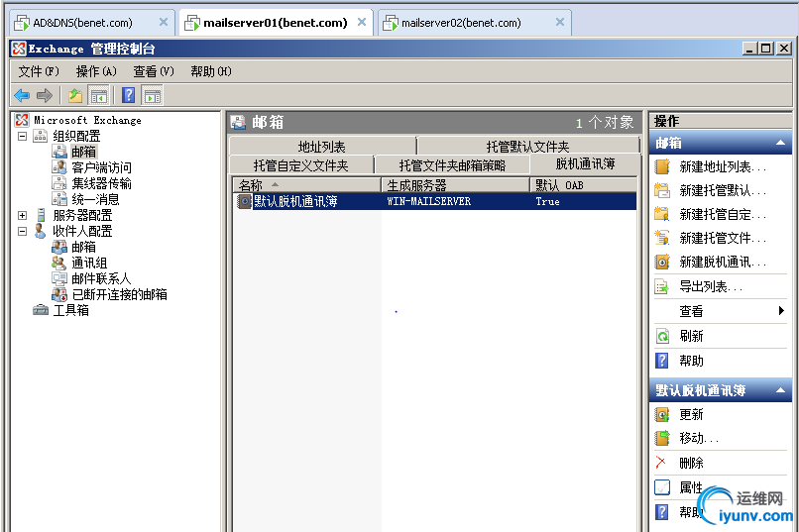The image size is (799, 532).
Task: Switch to the 托管自定义文件夹 tab
Action: click(301, 164)
